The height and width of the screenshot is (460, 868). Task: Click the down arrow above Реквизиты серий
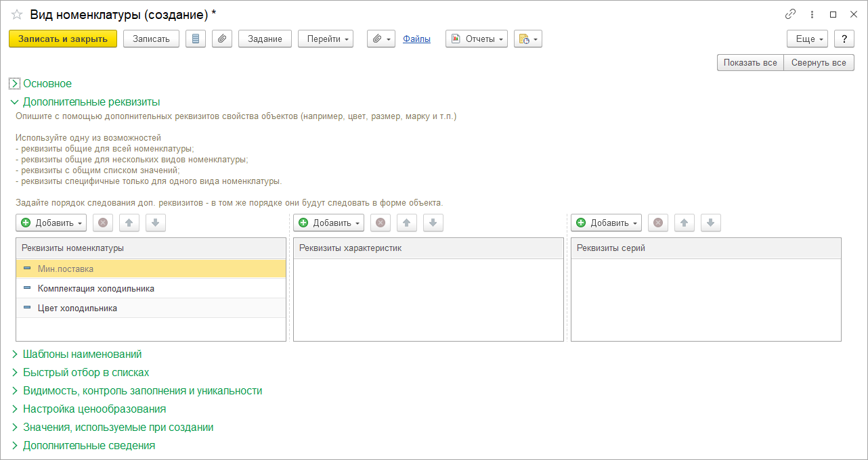(x=710, y=223)
